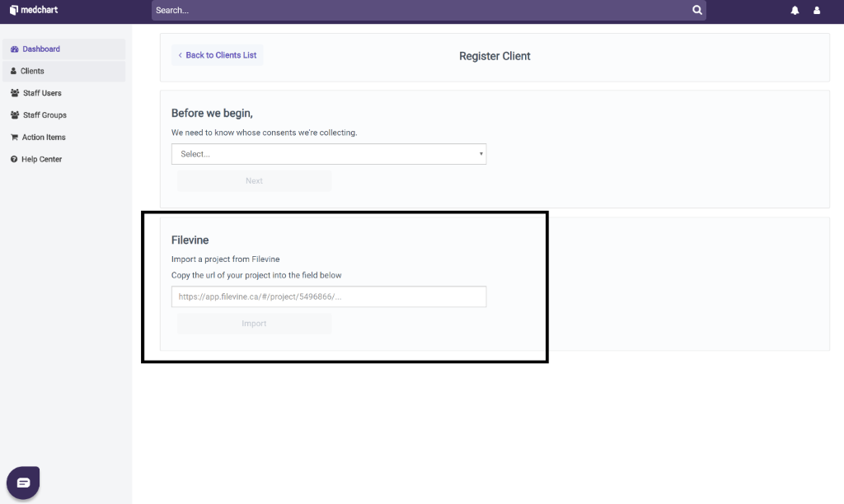Screen dimensions: 844x504
Task: Click the medchart logo
Action: [33, 10]
